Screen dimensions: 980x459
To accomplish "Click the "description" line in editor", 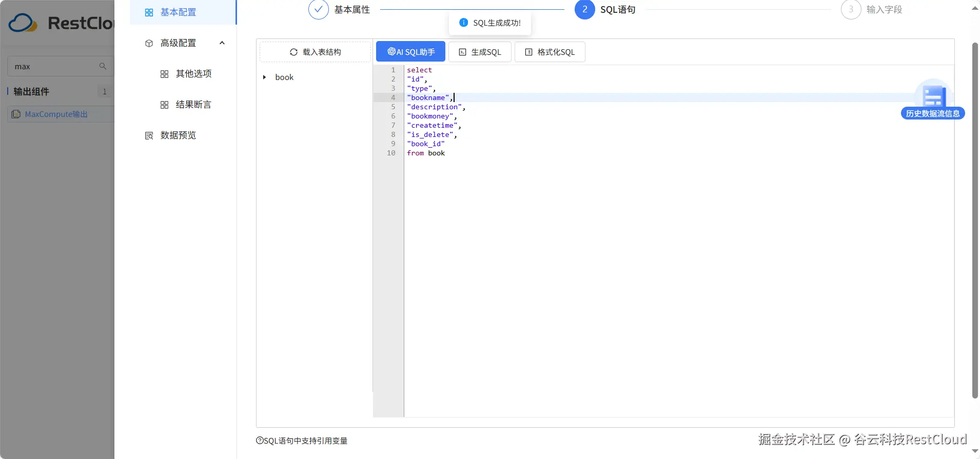I will (x=436, y=107).
